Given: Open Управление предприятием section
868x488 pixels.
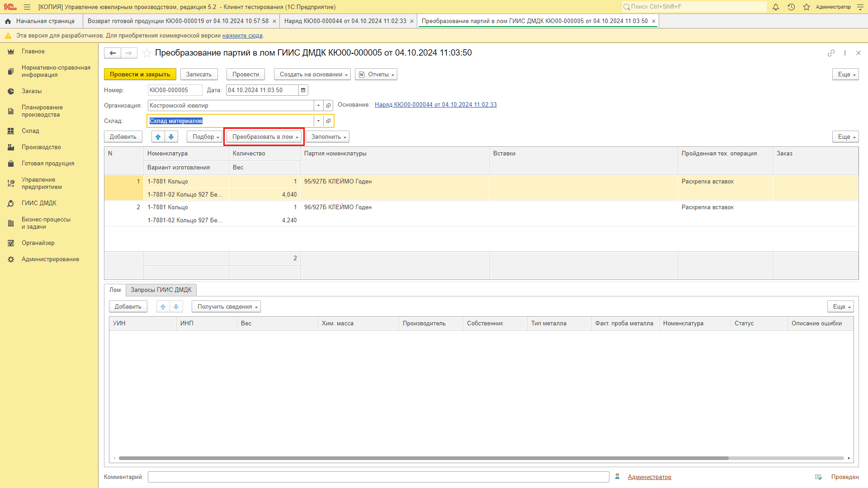Looking at the screenshot, I should [42, 183].
